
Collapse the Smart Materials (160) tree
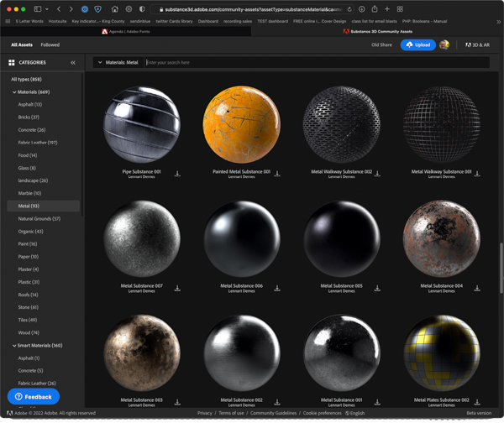(x=14, y=346)
